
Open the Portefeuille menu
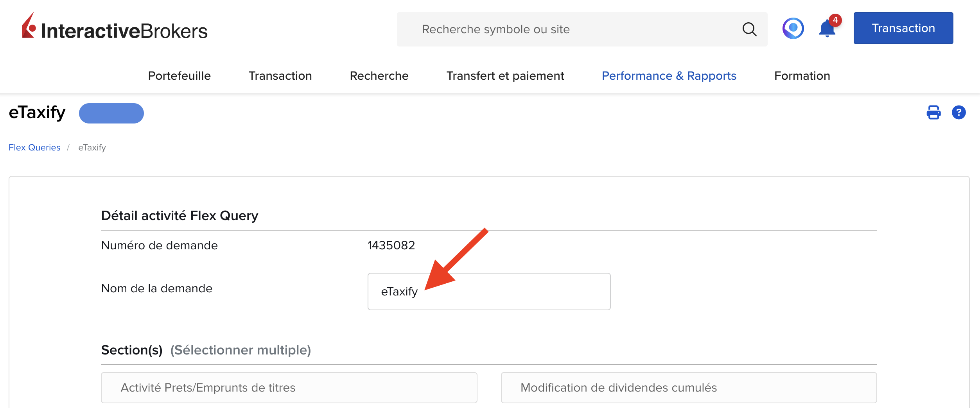pos(179,76)
